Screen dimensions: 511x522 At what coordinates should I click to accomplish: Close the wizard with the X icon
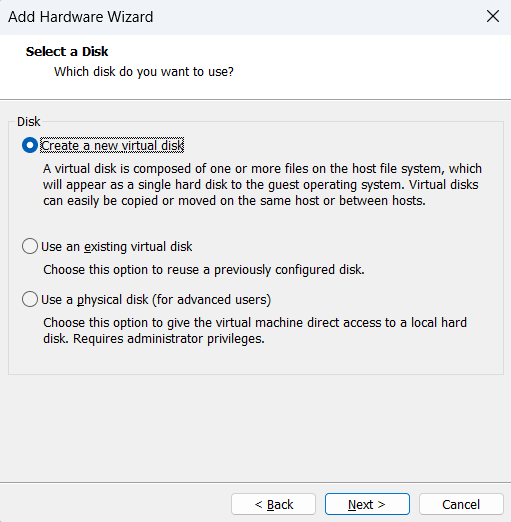click(x=493, y=16)
